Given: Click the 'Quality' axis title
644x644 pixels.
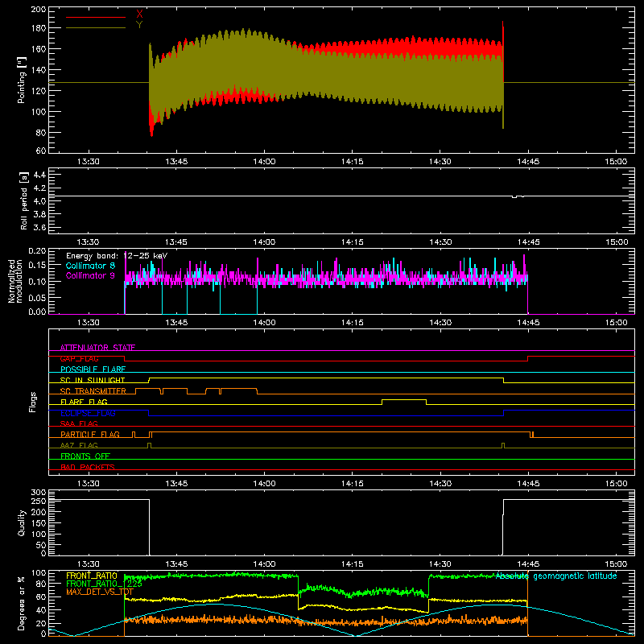Looking at the screenshot, I should pyautogui.click(x=22, y=522).
